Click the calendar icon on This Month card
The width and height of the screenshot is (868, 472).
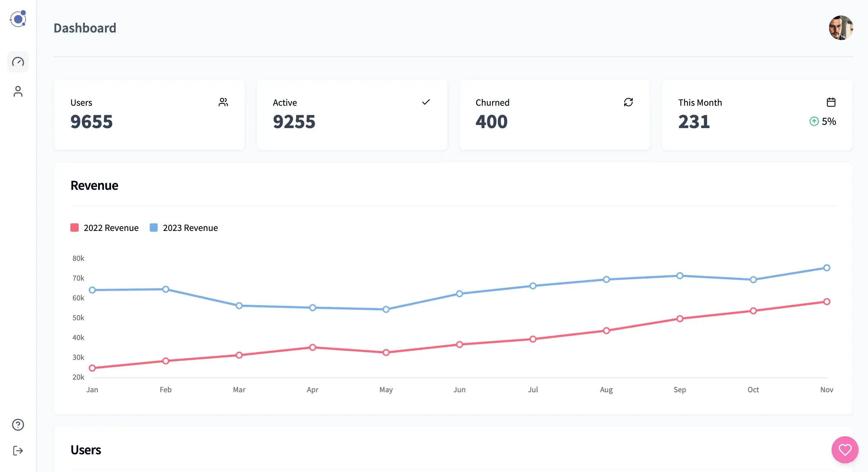point(832,102)
